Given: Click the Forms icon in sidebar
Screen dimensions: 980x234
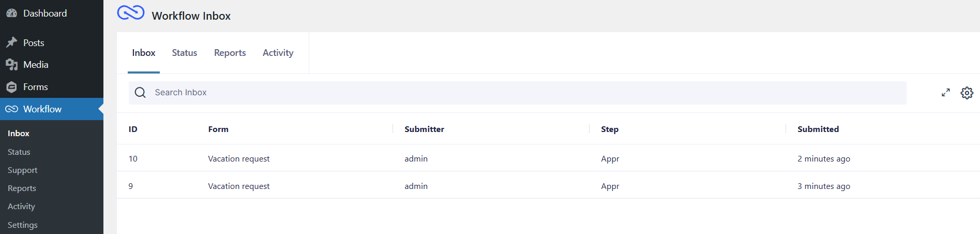Looking at the screenshot, I should point(11,87).
